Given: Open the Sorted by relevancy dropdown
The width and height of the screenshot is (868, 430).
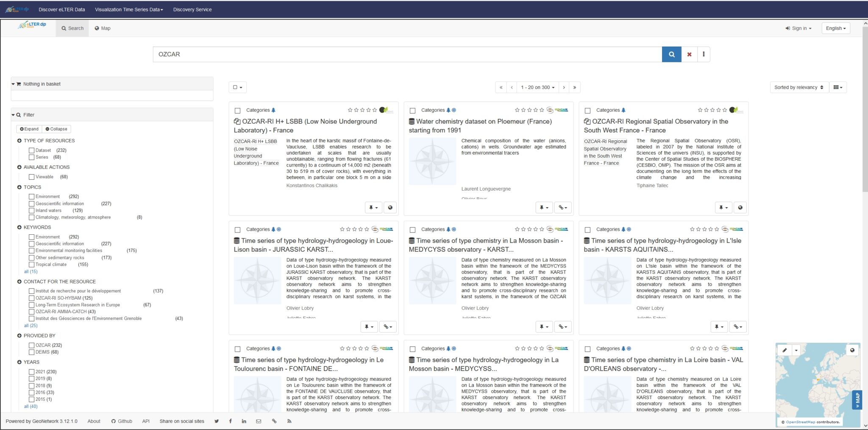Looking at the screenshot, I should [798, 87].
